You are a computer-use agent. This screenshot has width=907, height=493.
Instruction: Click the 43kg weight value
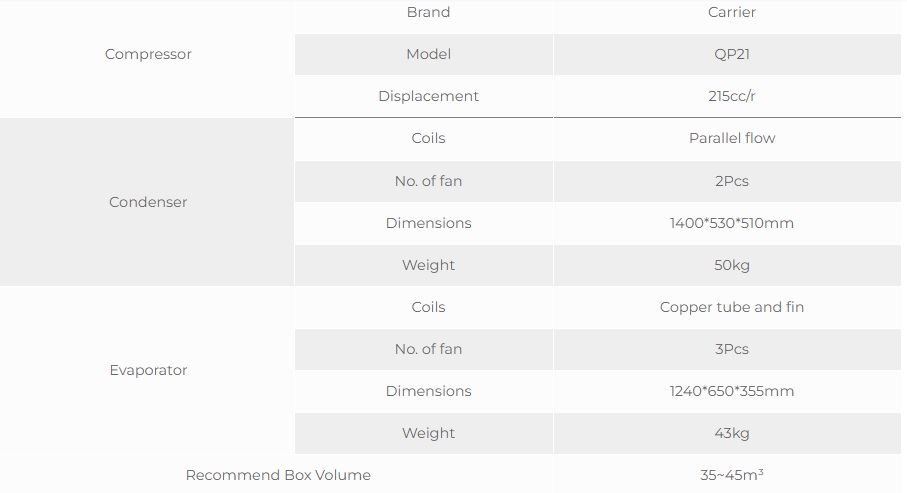coord(731,433)
